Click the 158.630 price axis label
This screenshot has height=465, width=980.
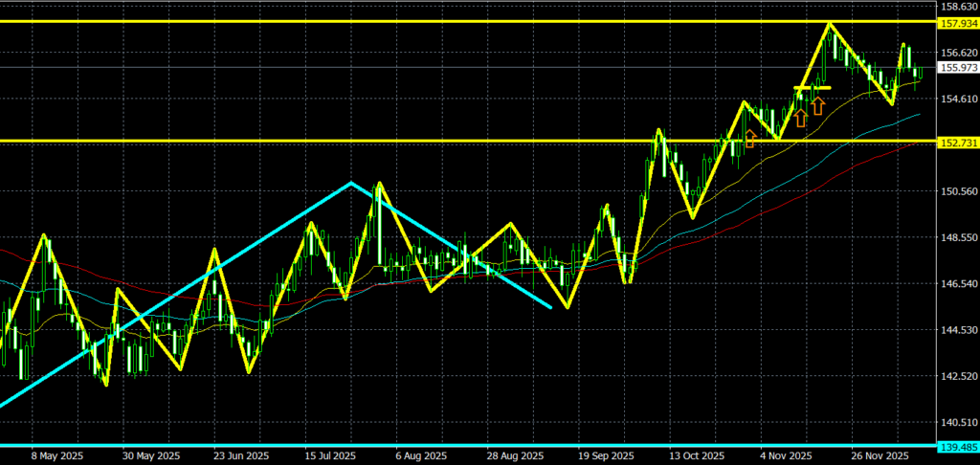tap(957, 6)
